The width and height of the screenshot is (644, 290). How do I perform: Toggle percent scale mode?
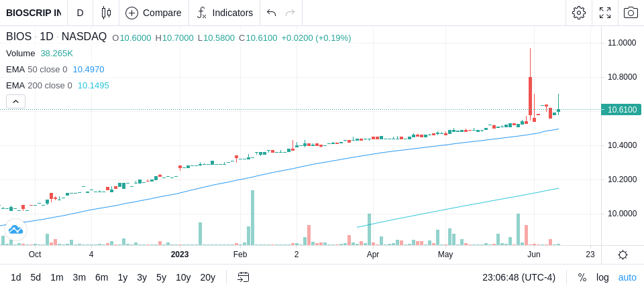click(x=582, y=277)
